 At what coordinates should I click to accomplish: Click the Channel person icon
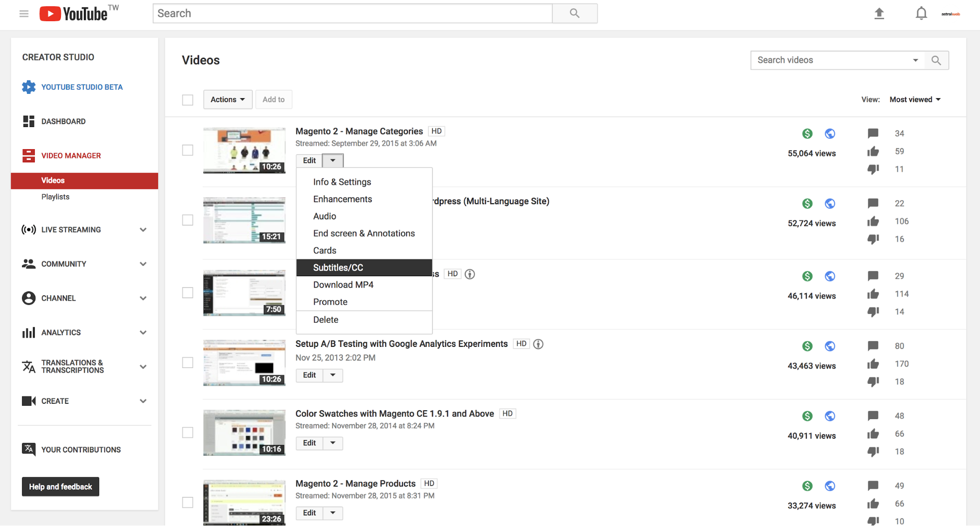[28, 298]
